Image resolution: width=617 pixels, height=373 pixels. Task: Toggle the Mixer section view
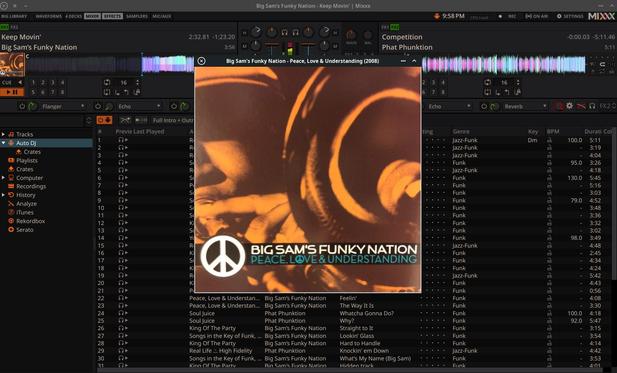[92, 16]
